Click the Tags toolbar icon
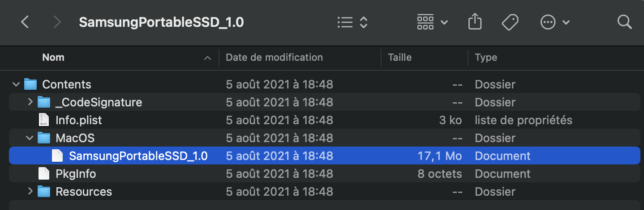Screen dimensions: 644x210 coord(510,22)
